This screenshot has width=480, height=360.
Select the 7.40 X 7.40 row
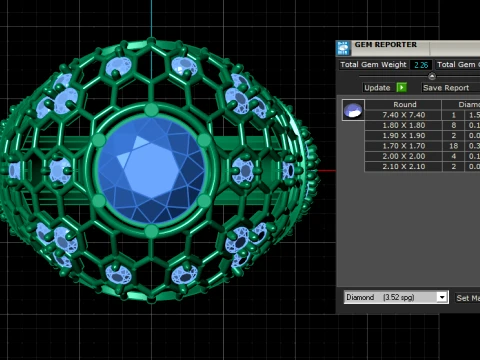tap(422, 115)
